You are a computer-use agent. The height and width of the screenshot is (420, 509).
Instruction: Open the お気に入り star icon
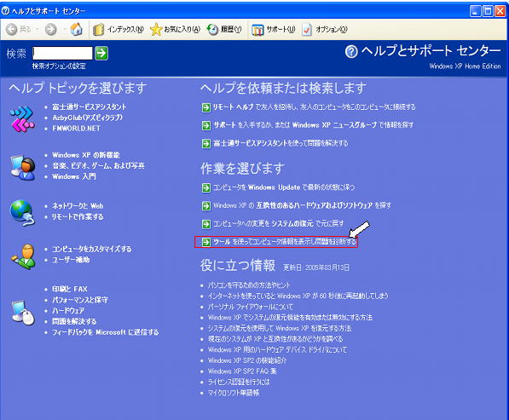156,30
